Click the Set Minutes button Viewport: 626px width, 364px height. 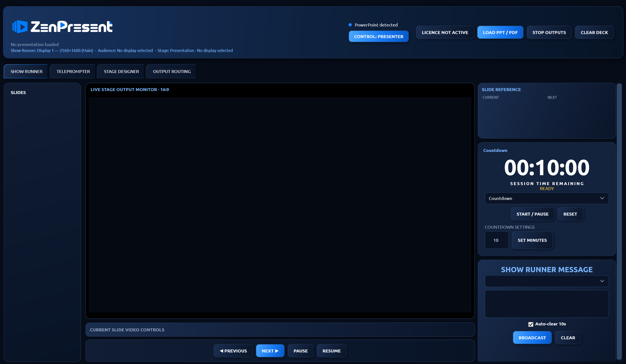[532, 240]
